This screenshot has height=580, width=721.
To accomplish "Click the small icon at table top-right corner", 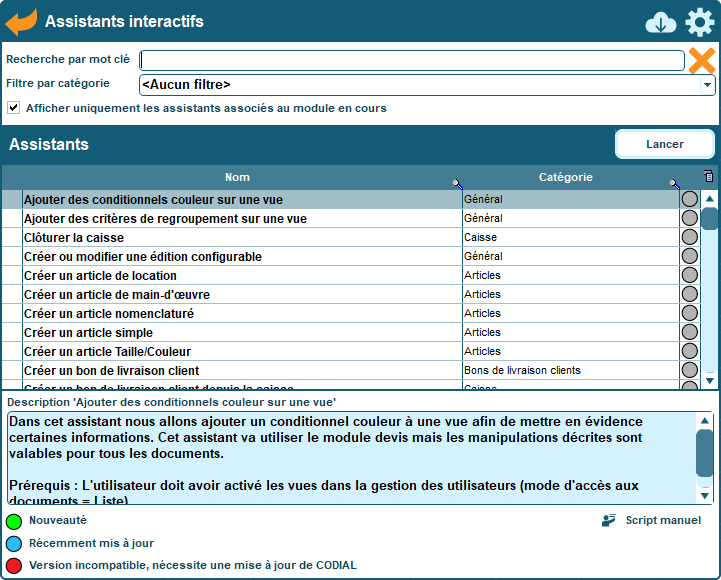I will coord(709,177).
